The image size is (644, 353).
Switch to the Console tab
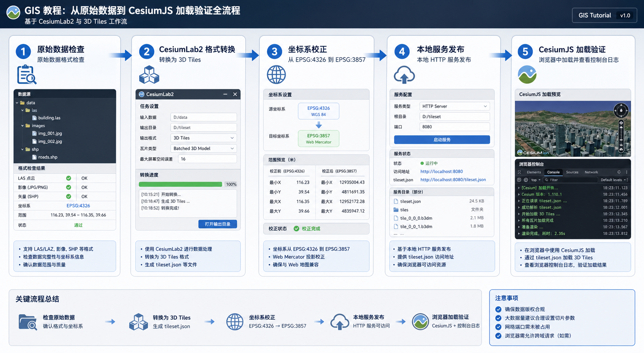click(553, 172)
